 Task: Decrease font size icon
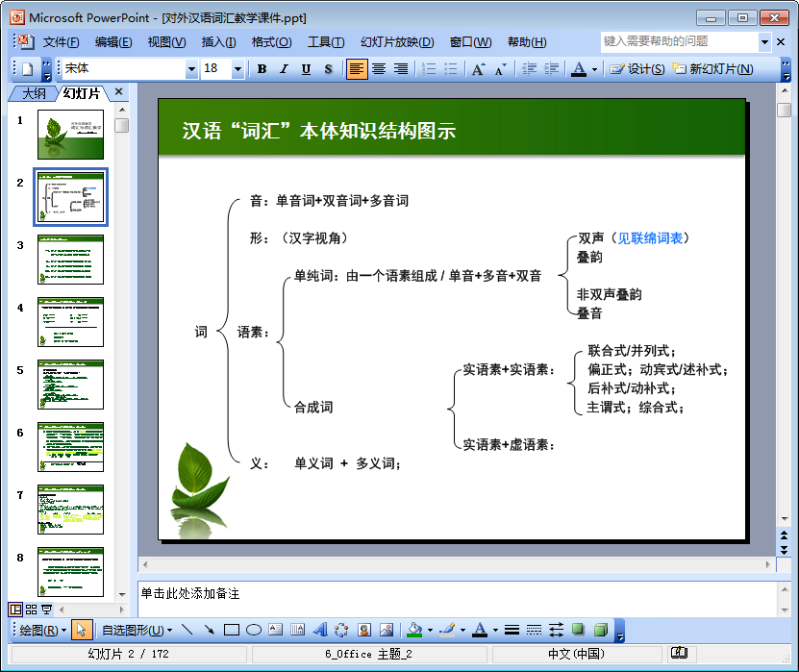click(x=500, y=69)
